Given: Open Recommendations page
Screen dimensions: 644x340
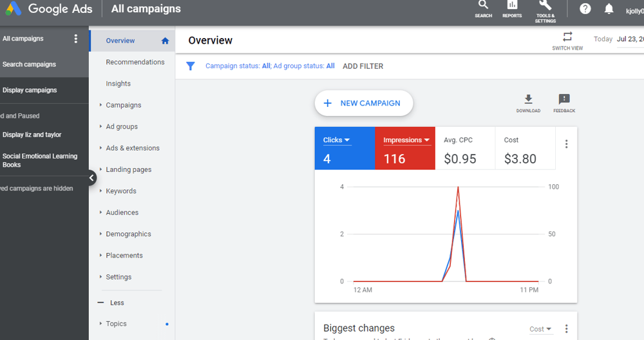Looking at the screenshot, I should pyautogui.click(x=135, y=62).
